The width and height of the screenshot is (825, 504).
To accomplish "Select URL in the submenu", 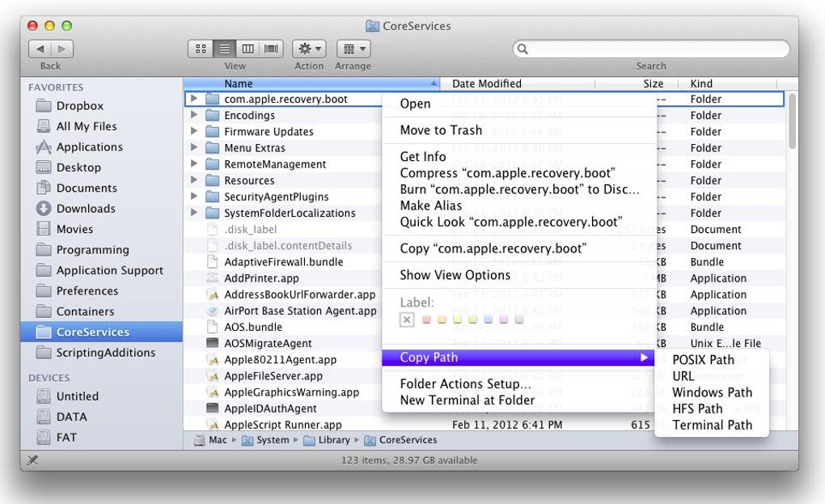I will click(712, 376).
